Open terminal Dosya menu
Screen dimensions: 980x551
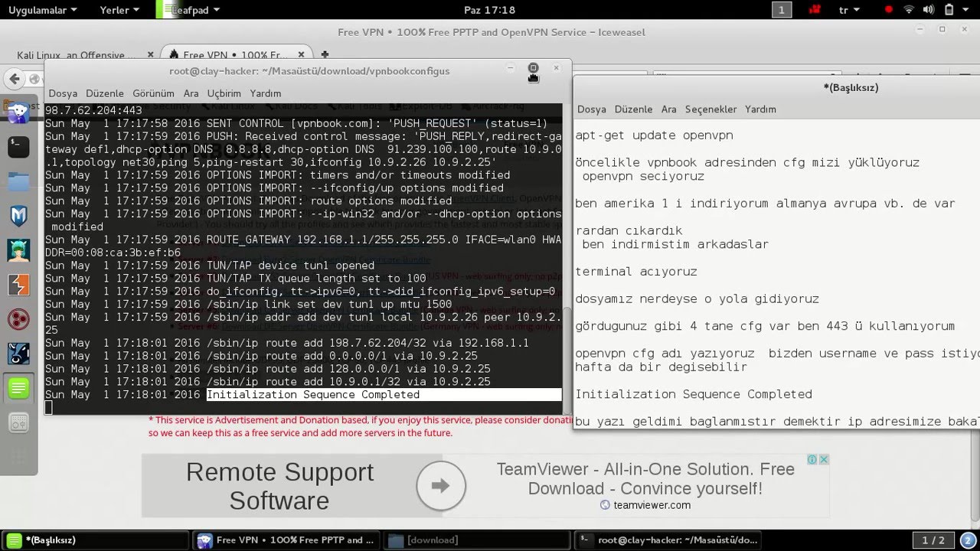[63, 93]
